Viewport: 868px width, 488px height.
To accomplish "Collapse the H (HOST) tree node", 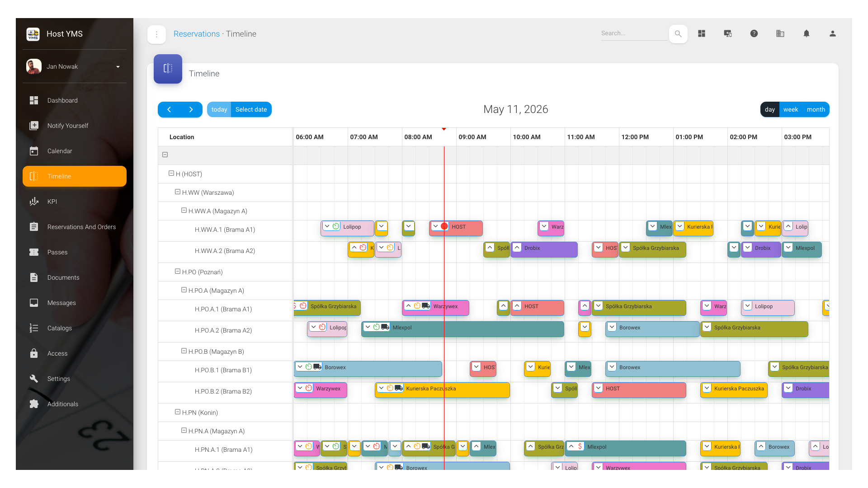I will (x=171, y=174).
